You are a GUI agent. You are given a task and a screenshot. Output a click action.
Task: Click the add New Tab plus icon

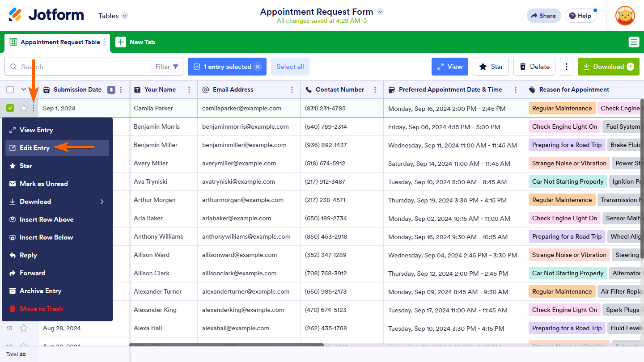point(121,42)
